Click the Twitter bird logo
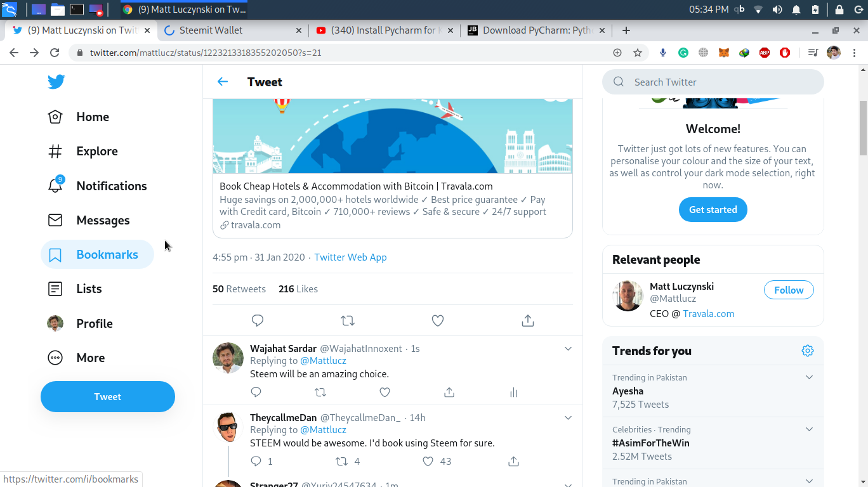The width and height of the screenshot is (868, 487). click(x=56, y=82)
